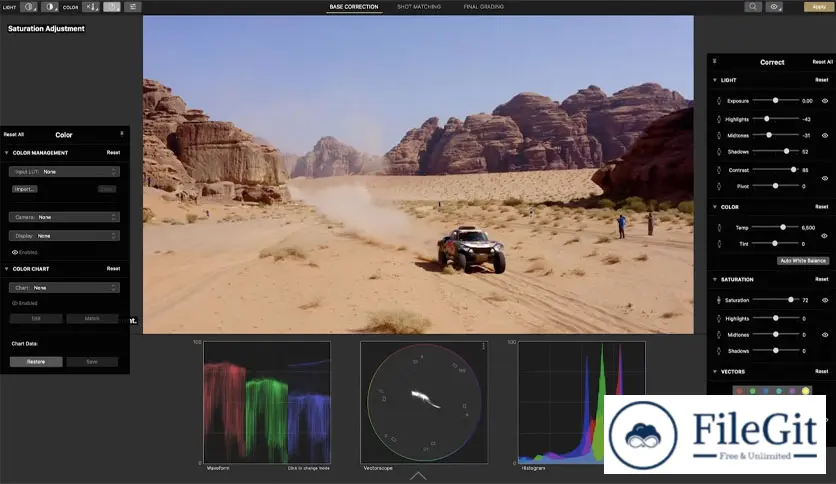Image resolution: width=836 pixels, height=484 pixels.
Task: Click the light Shadows adjustment icon
Action: (x=719, y=152)
